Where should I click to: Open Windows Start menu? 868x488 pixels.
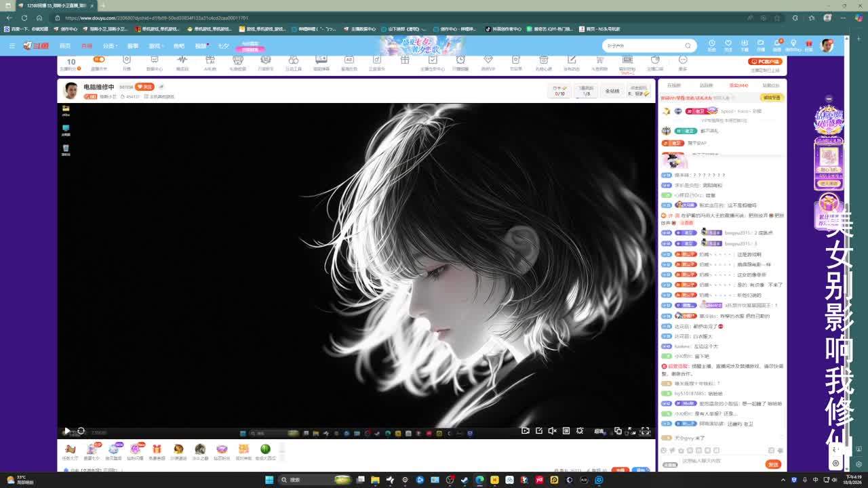[x=269, y=480]
